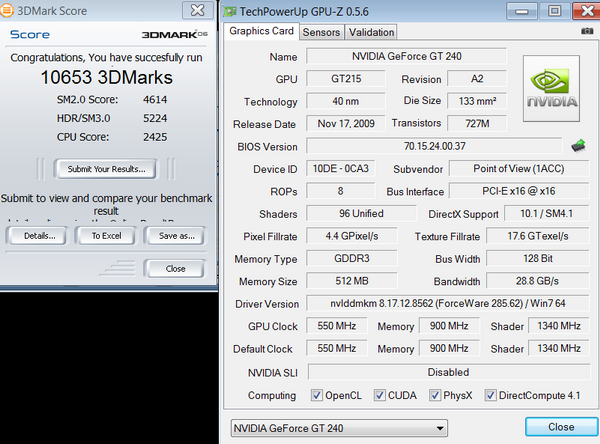
Task: Open Details in 3DMark Score window
Action: click(x=38, y=236)
